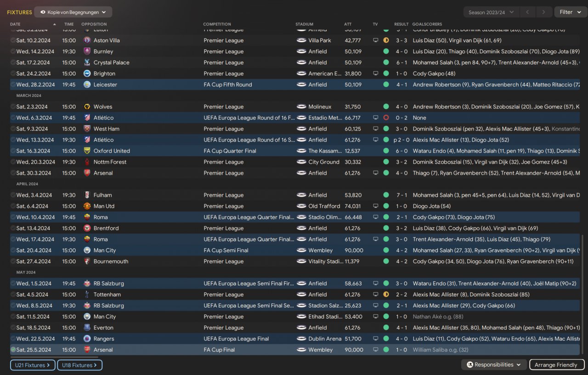Click the Rangers club badge
The width and height of the screenshot is (588, 375).
pos(87,339)
